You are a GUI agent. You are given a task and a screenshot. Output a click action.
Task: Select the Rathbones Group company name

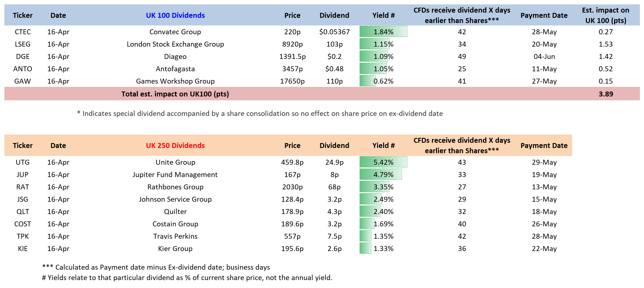point(175,187)
